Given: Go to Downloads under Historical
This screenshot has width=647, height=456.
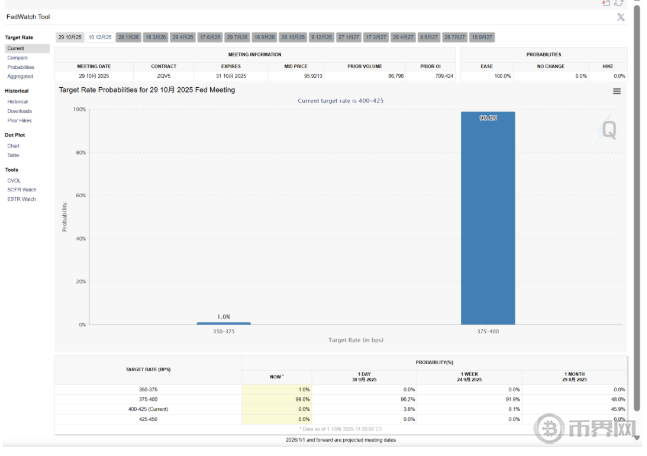Looking at the screenshot, I should [20, 111].
